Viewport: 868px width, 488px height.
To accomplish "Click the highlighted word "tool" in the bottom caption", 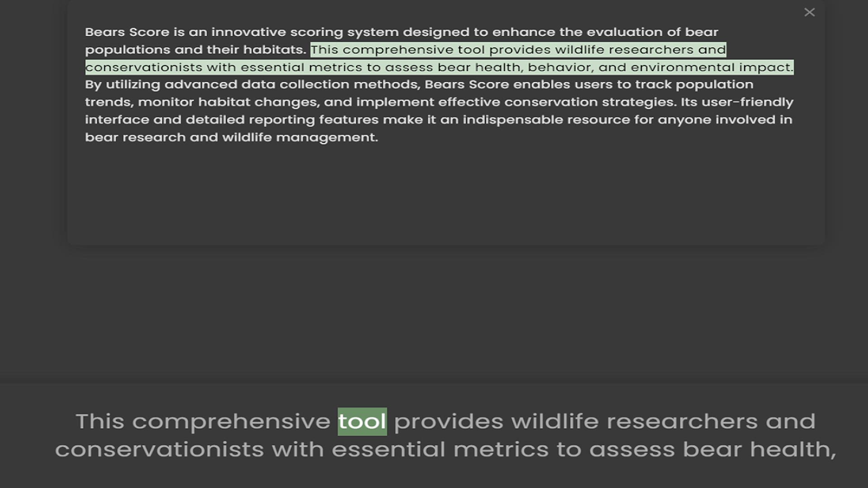I will [x=362, y=422].
